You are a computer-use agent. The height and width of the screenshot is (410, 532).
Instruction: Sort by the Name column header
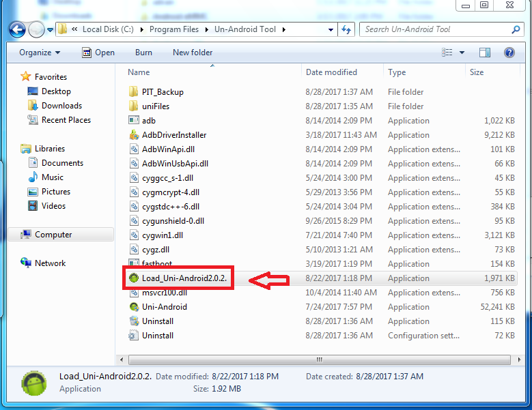pos(139,72)
